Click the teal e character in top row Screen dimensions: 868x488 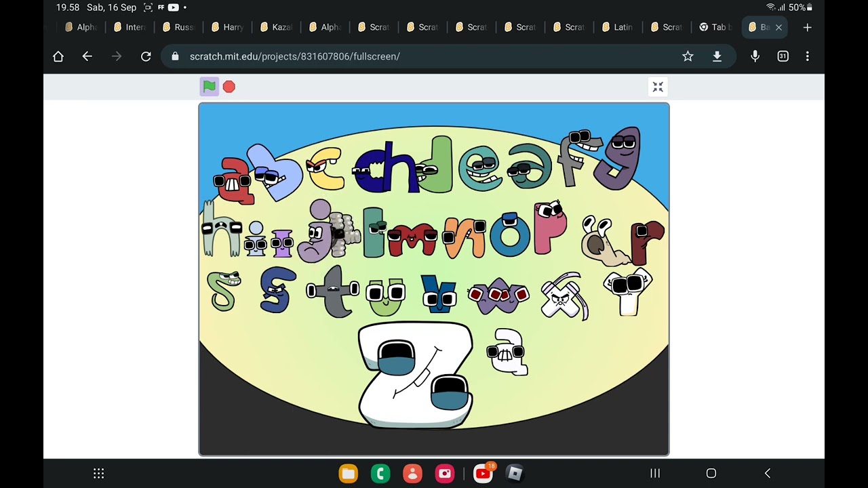click(480, 169)
